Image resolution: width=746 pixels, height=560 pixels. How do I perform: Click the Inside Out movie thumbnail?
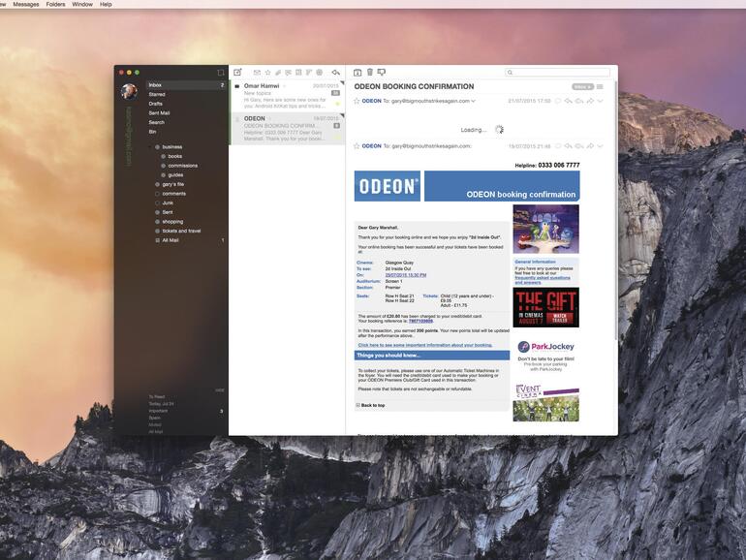tap(545, 230)
